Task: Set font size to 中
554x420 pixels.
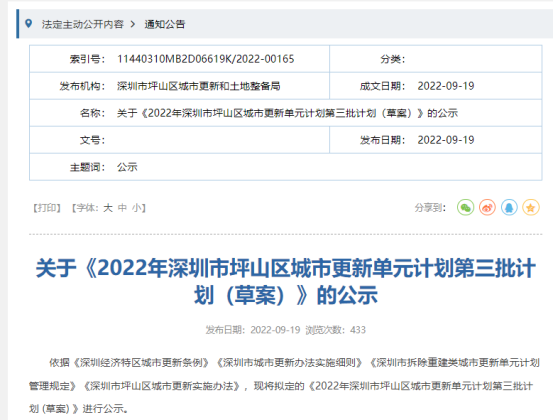Action: [x=122, y=208]
